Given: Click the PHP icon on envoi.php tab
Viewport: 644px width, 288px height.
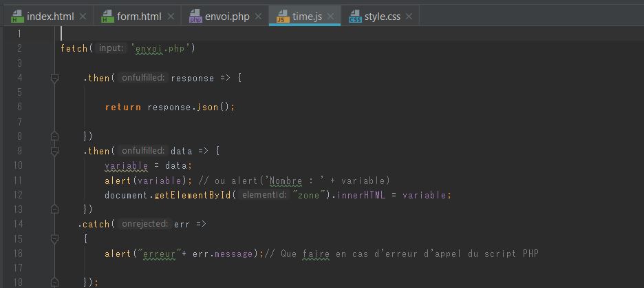Looking at the screenshot, I should [195, 17].
